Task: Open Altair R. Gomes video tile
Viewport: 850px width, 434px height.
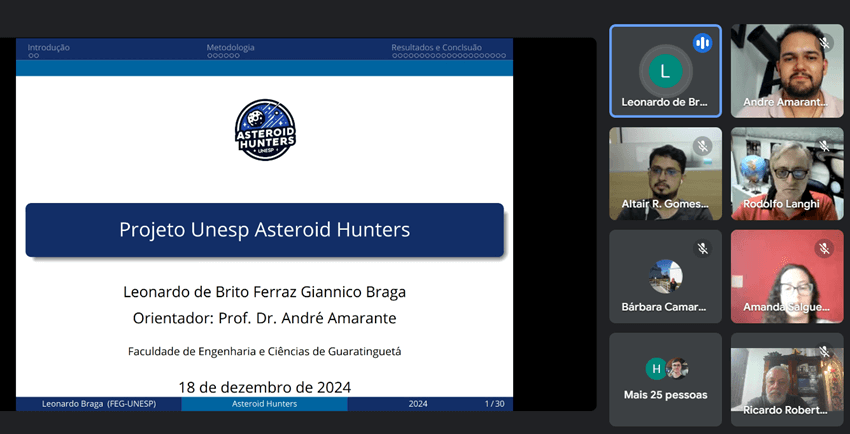Action: tap(665, 174)
